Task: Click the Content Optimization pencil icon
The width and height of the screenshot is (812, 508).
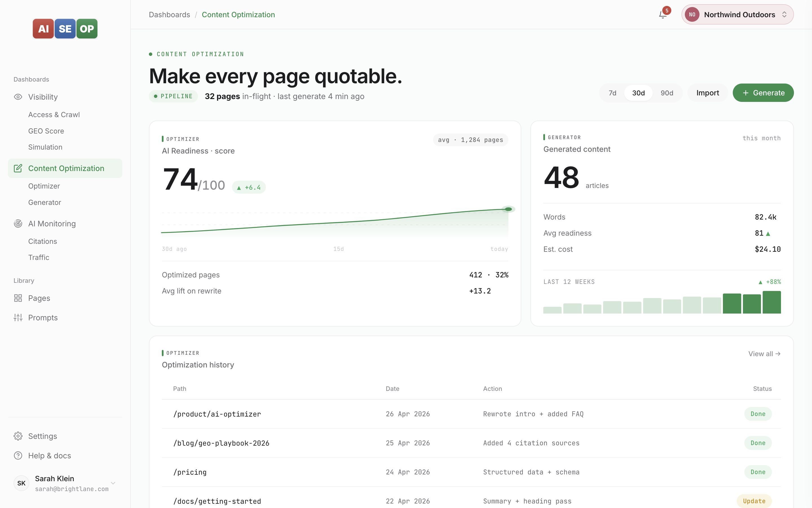Action: tap(18, 168)
